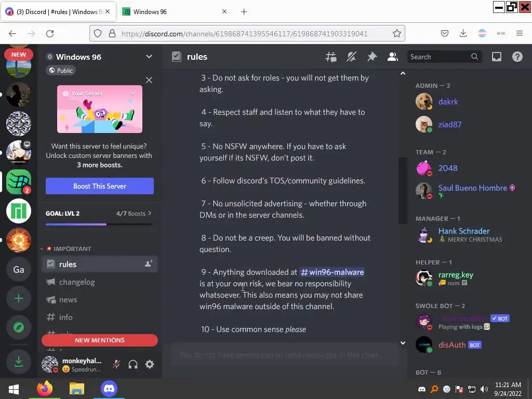This screenshot has width=532, height=399.
Task: Click the Boost This Server button
Action: [100, 186]
